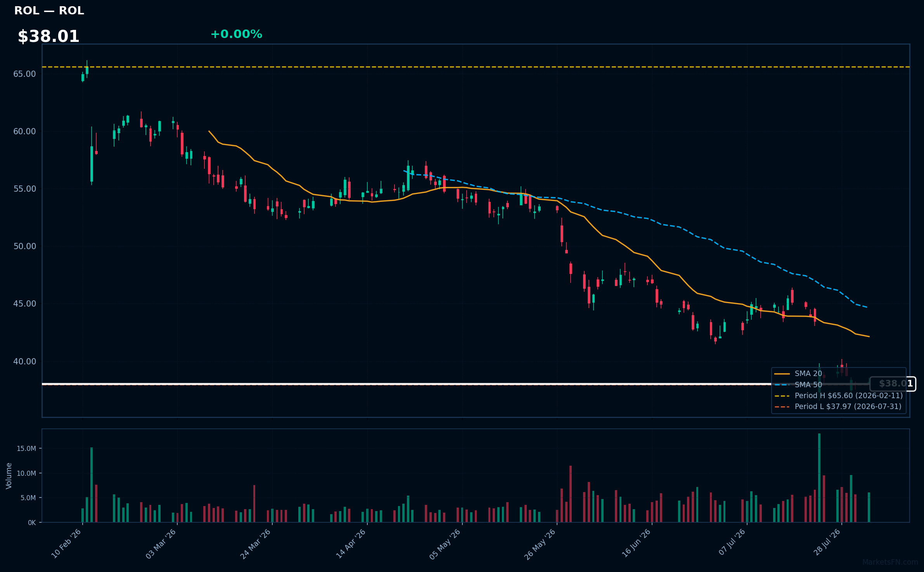Click the 0K volume axis label
The width and height of the screenshot is (924, 572).
tap(32, 523)
